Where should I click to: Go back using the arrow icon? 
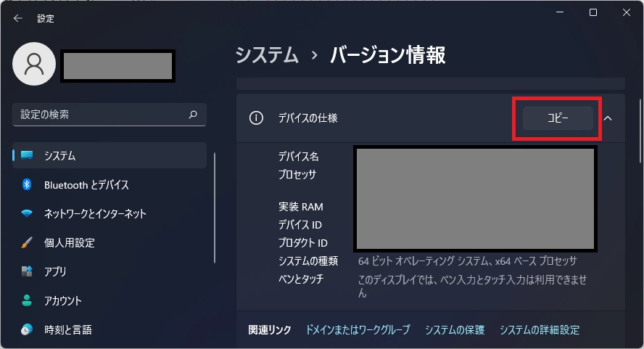(17, 18)
